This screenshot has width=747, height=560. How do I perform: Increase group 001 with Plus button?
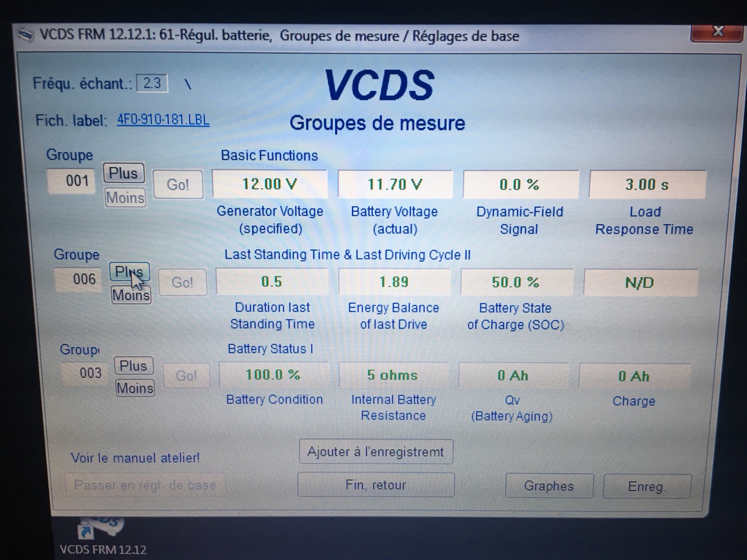(x=124, y=173)
